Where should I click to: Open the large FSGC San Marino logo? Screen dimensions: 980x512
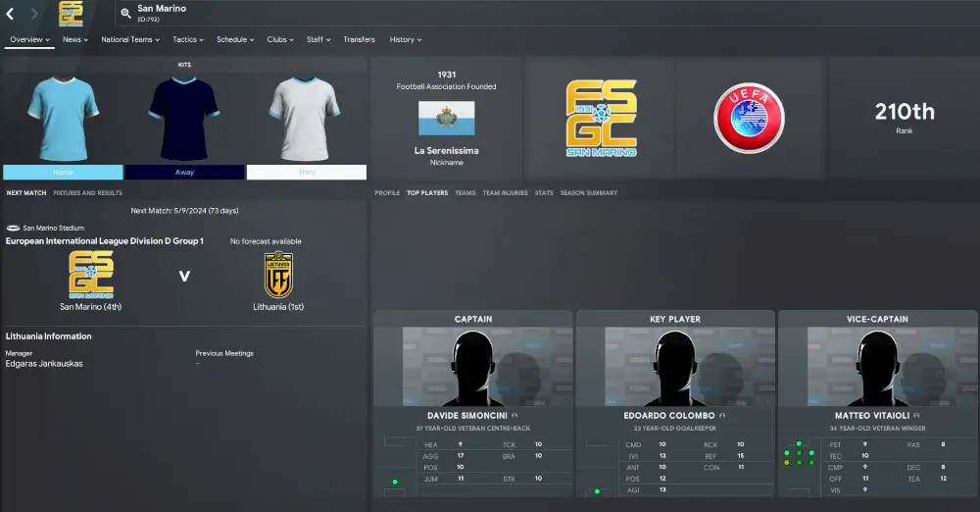[602, 118]
